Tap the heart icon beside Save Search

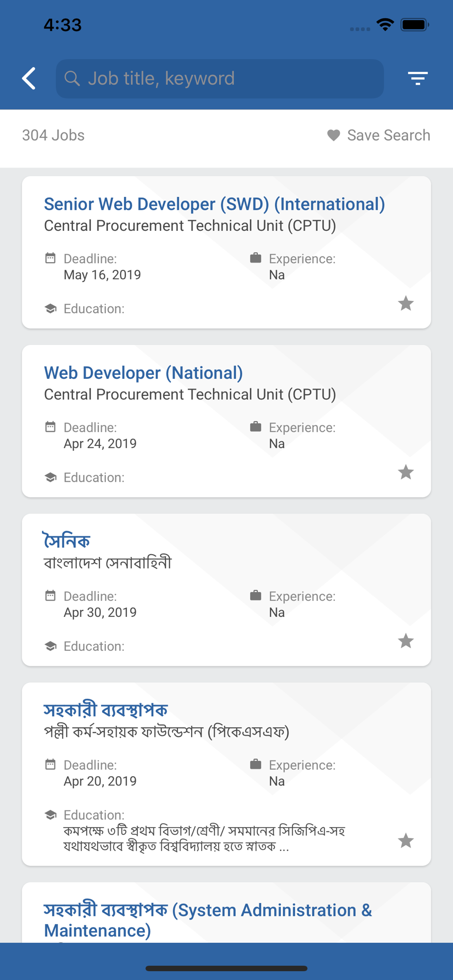coord(333,135)
